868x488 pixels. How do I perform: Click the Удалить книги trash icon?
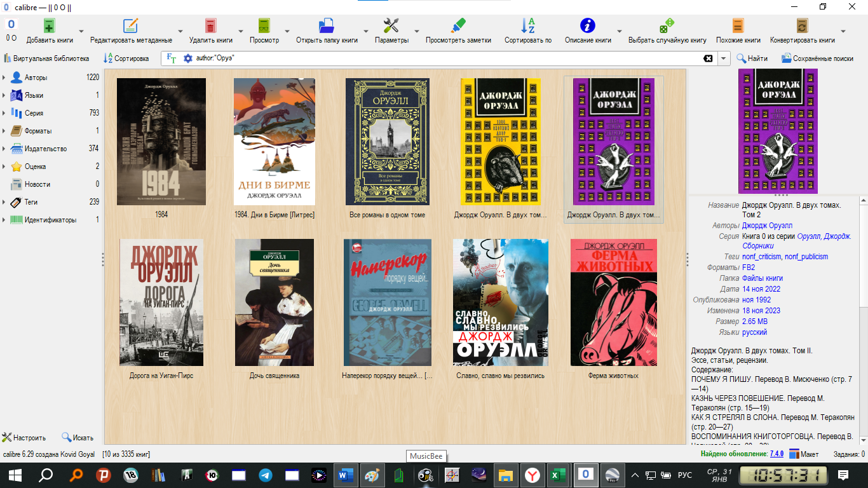click(x=210, y=25)
